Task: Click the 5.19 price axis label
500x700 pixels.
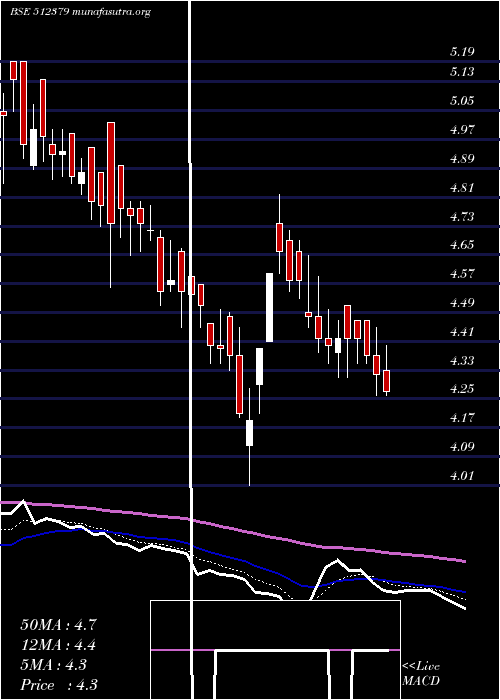Action: coord(462,52)
